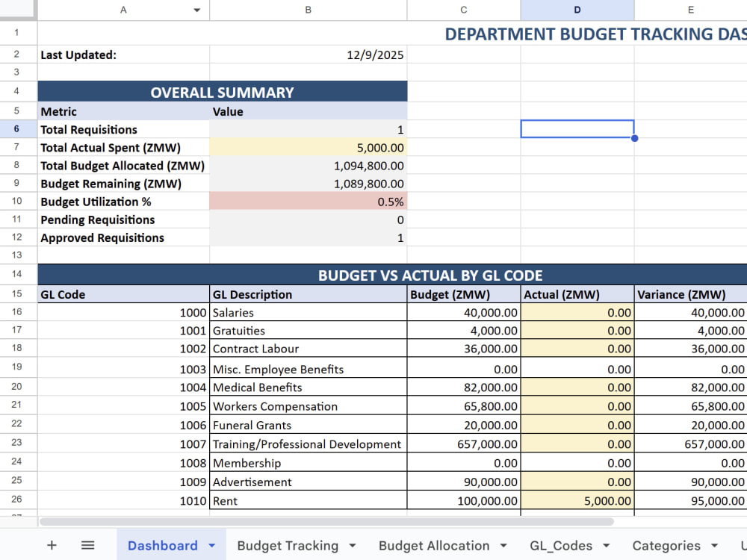The height and width of the screenshot is (560, 747).
Task: Select column D header
Action: click(x=577, y=10)
